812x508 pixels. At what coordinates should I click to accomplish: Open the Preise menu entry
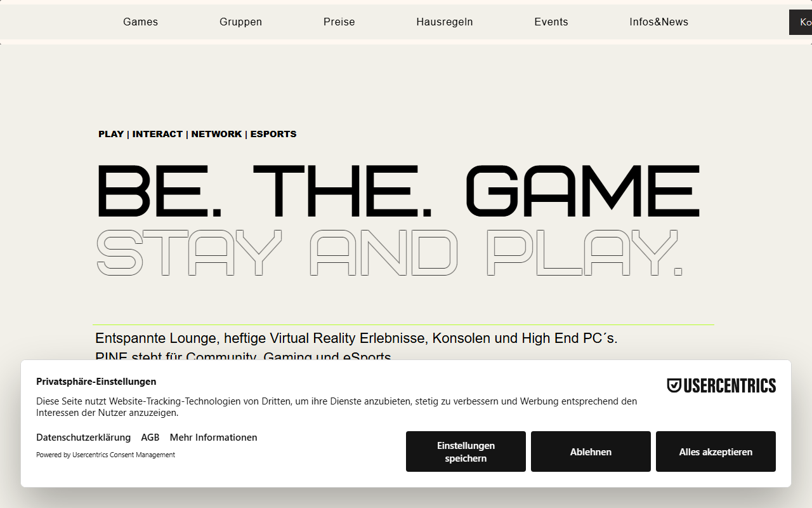point(339,22)
